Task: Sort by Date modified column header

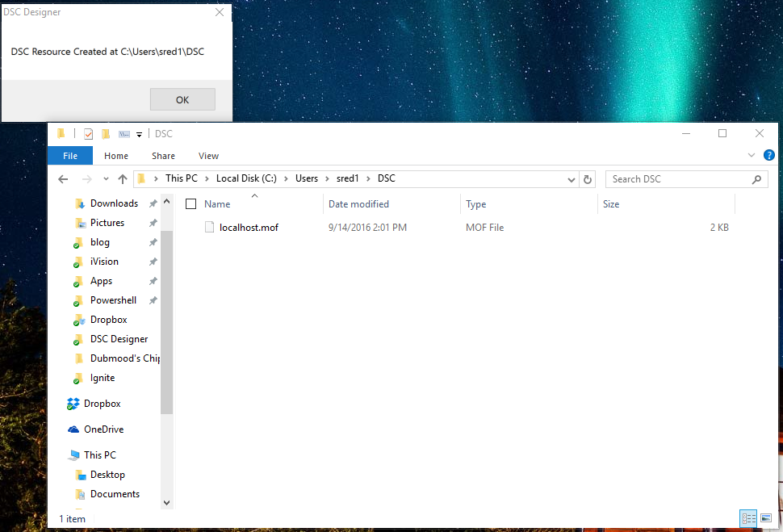Action: pos(358,203)
